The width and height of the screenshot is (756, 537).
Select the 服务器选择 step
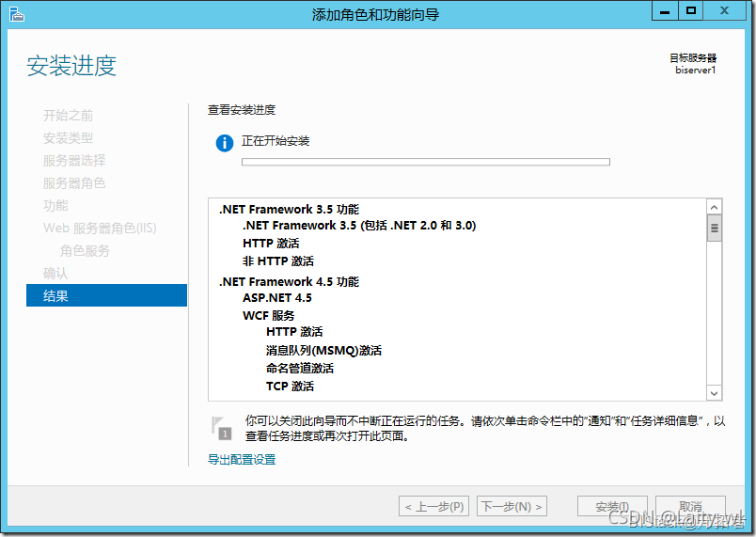pos(74,161)
